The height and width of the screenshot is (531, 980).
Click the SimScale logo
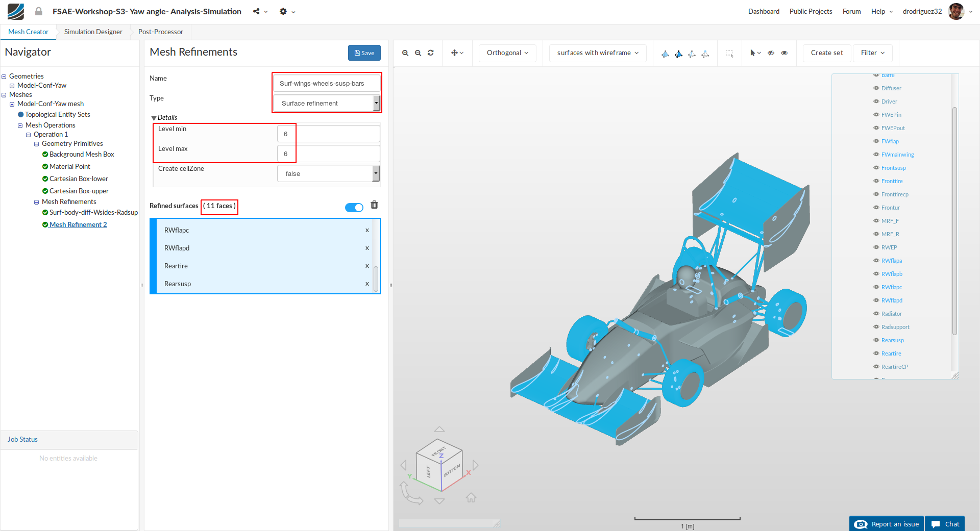[x=16, y=11]
